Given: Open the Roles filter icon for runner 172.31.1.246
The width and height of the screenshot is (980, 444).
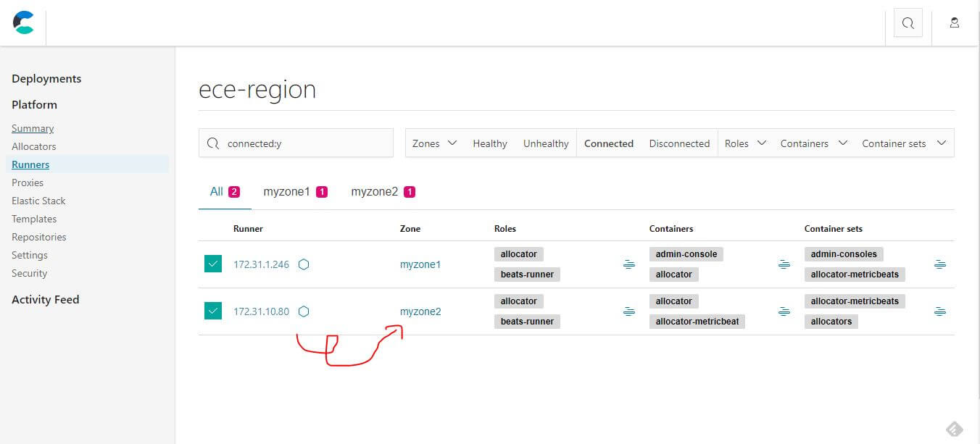Looking at the screenshot, I should click(628, 264).
